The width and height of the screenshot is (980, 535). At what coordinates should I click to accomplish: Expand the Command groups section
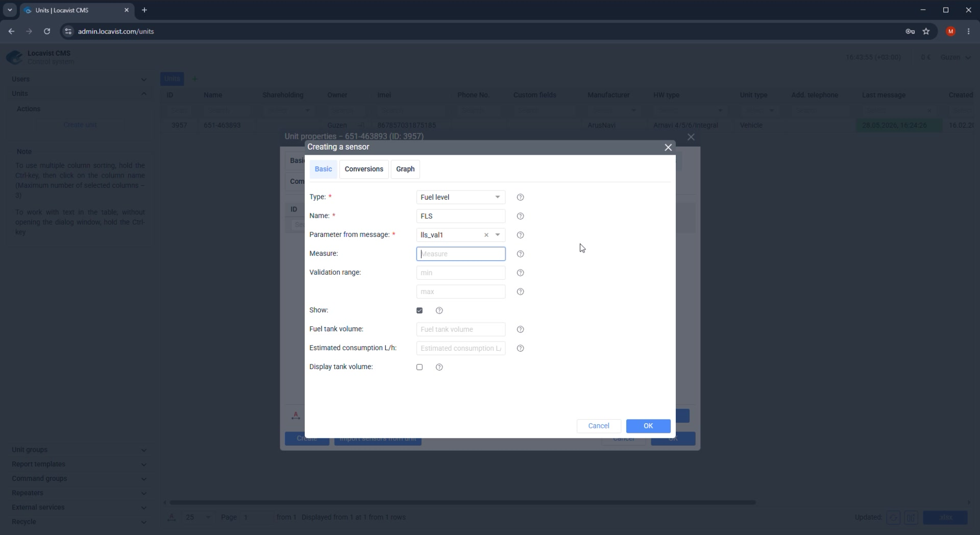[x=79, y=478]
